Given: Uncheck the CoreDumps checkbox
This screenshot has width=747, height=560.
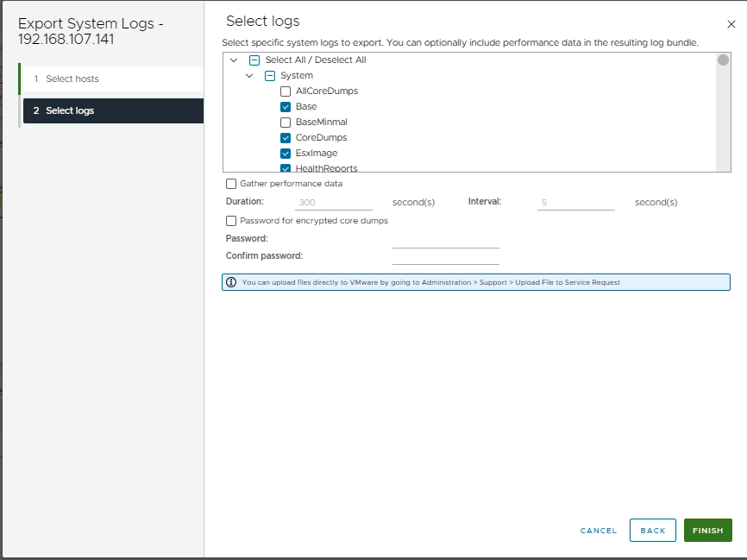Looking at the screenshot, I should tap(286, 138).
